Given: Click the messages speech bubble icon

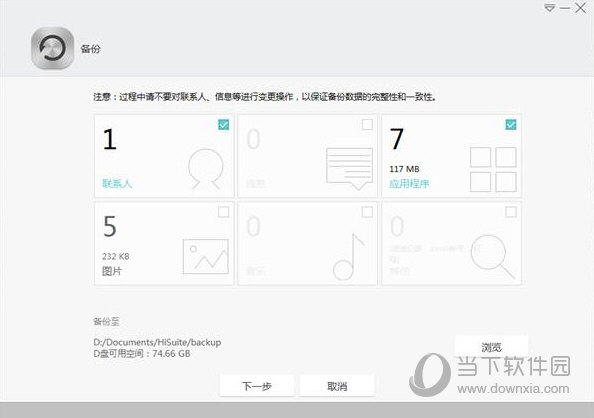Looking at the screenshot, I should click(349, 169).
